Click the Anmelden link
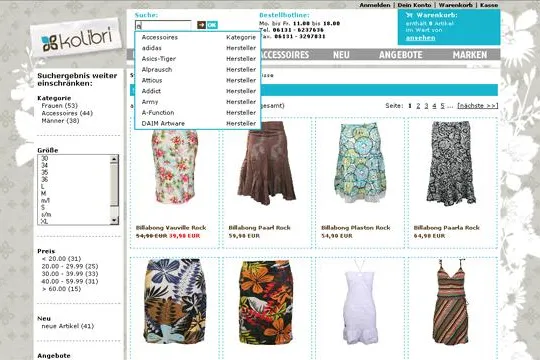Image resolution: width=540 pixels, height=360 pixels. pos(375,5)
